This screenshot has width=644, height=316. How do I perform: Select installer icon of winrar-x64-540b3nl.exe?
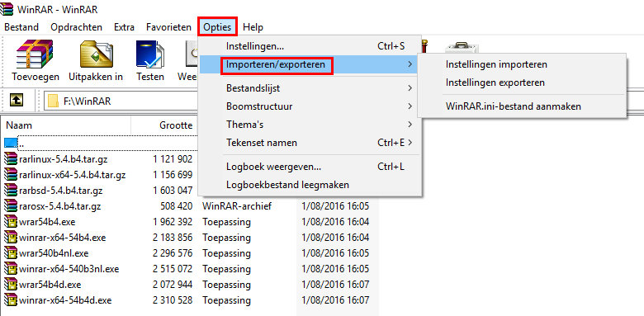pyautogui.click(x=11, y=269)
